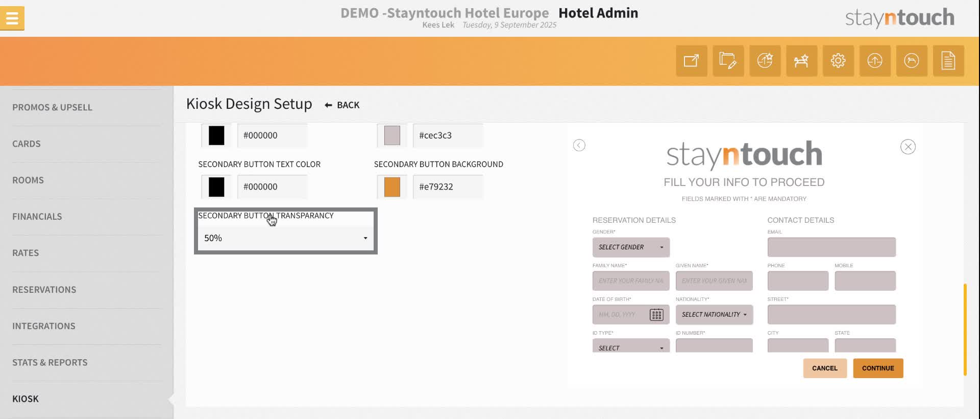Click the bed-with-star room upsell icon
The height and width of the screenshot is (419, 980).
802,61
